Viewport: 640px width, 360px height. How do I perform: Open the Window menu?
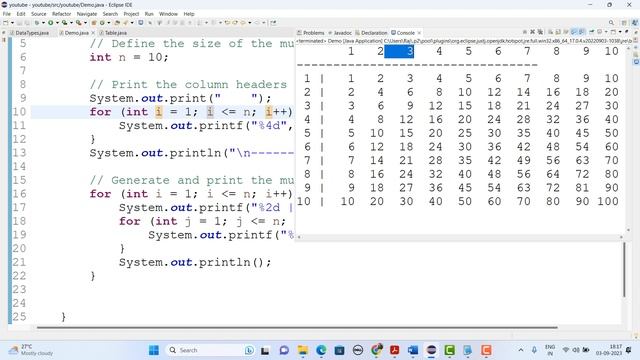click(169, 13)
